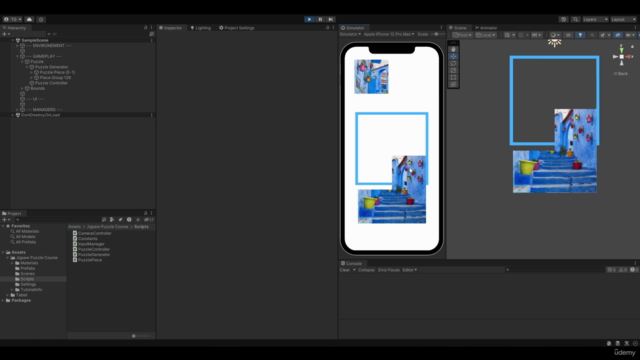Screen dimensions: 640x360
Task: Expand the ENVIRONEMENT group in Hierarchy
Action: click(x=17, y=46)
